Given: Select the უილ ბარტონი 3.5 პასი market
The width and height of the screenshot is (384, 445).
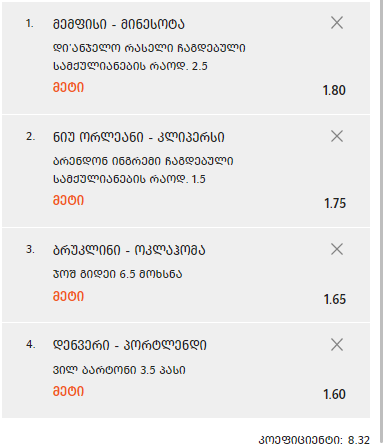Looking at the screenshot, I should click(x=119, y=370).
